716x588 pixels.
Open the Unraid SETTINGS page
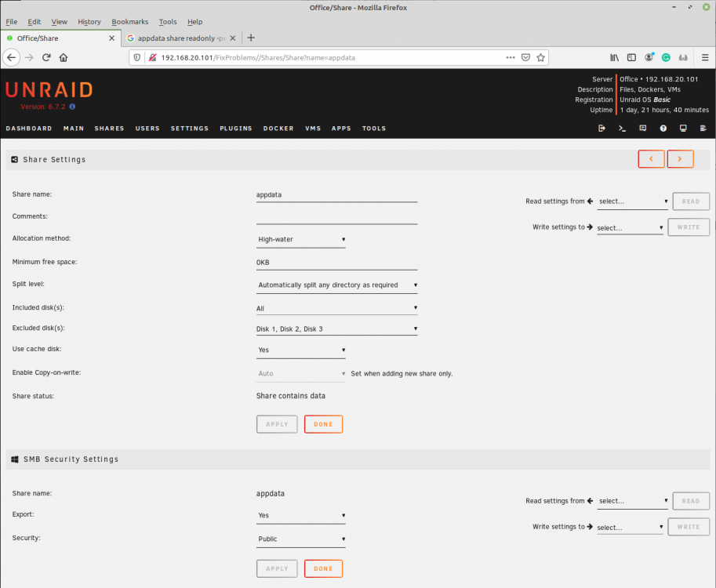(190, 129)
